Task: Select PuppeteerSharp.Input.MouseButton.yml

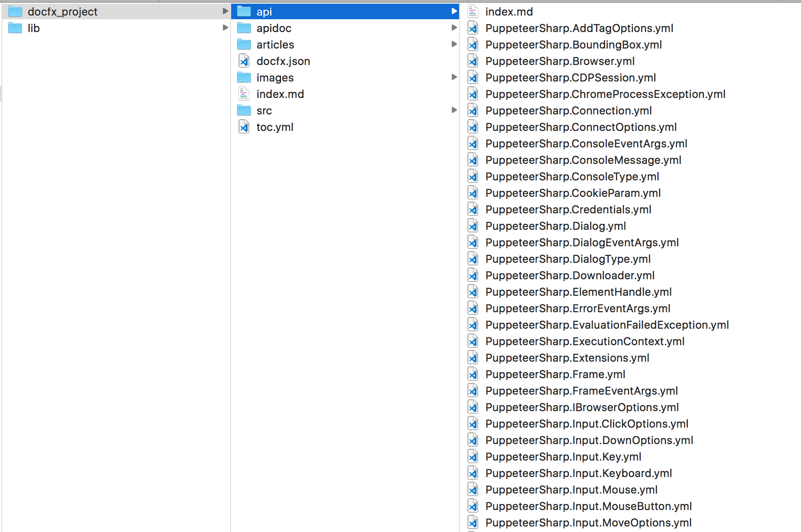Action: (589, 506)
